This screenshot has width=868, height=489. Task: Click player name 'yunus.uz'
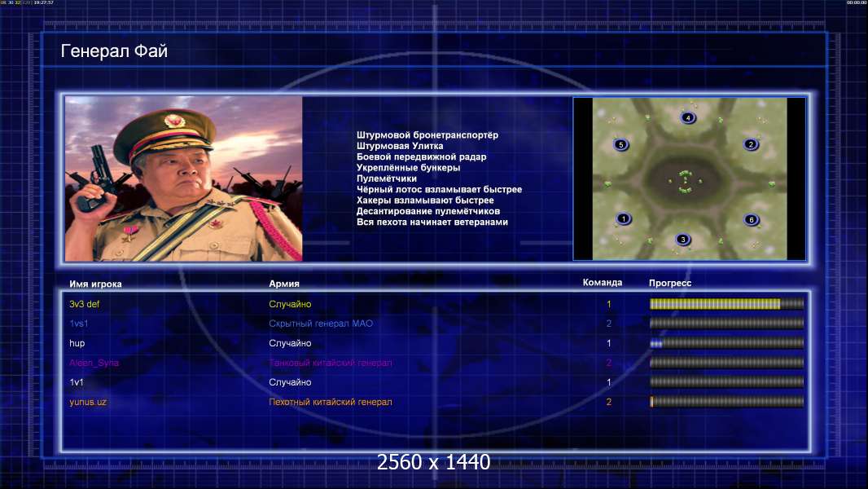pyautogui.click(x=87, y=402)
